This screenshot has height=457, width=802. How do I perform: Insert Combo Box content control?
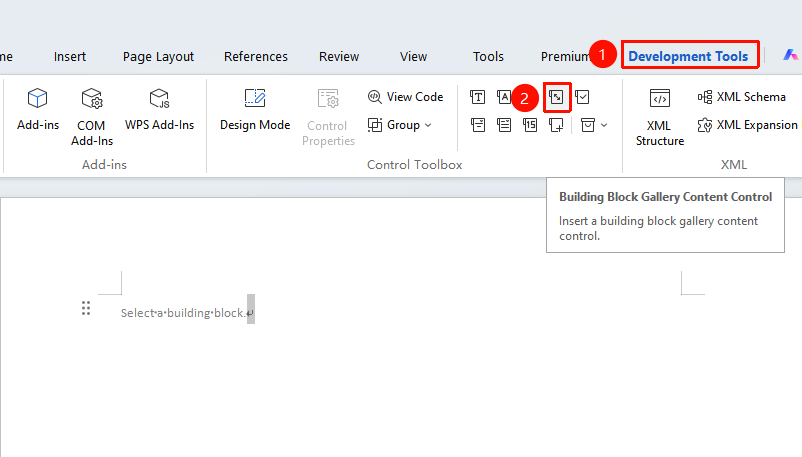478,125
